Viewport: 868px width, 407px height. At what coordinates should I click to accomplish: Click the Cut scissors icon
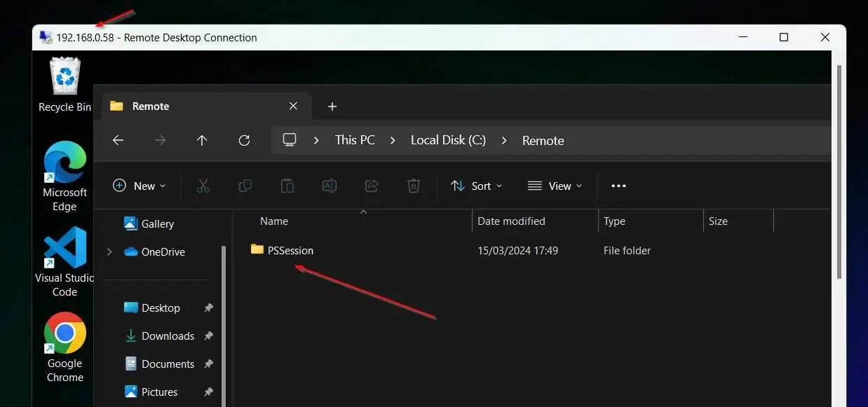coord(203,186)
